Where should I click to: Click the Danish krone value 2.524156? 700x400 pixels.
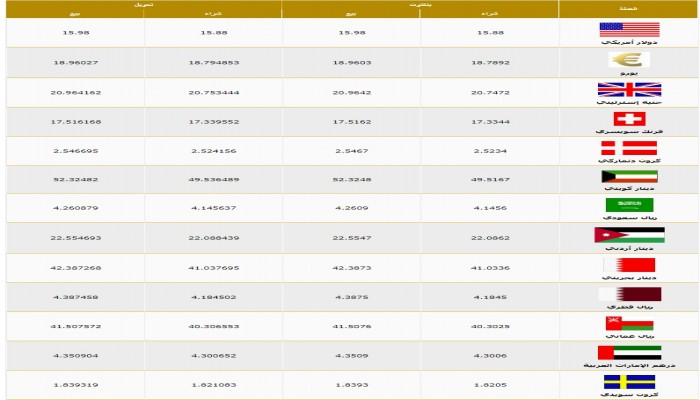pos(214,151)
